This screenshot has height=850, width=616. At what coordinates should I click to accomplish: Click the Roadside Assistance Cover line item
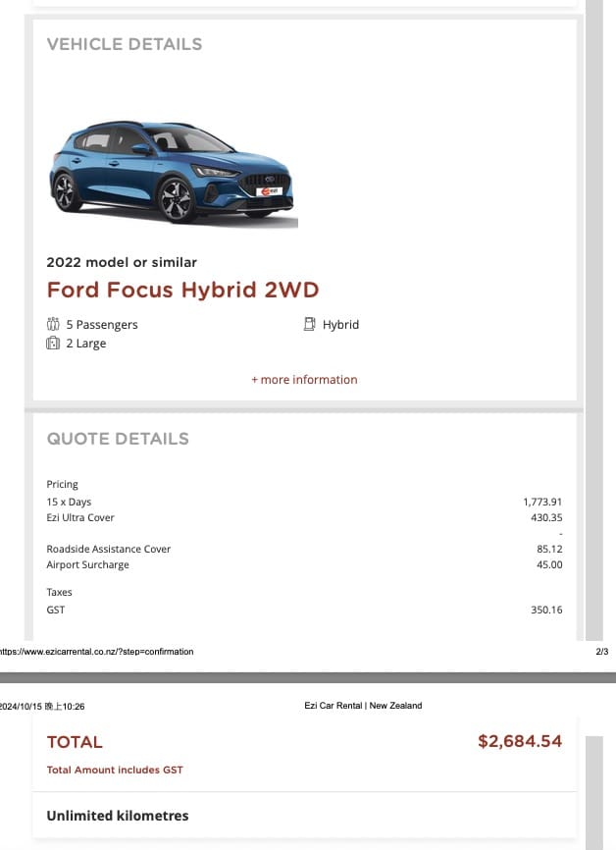[x=304, y=549]
